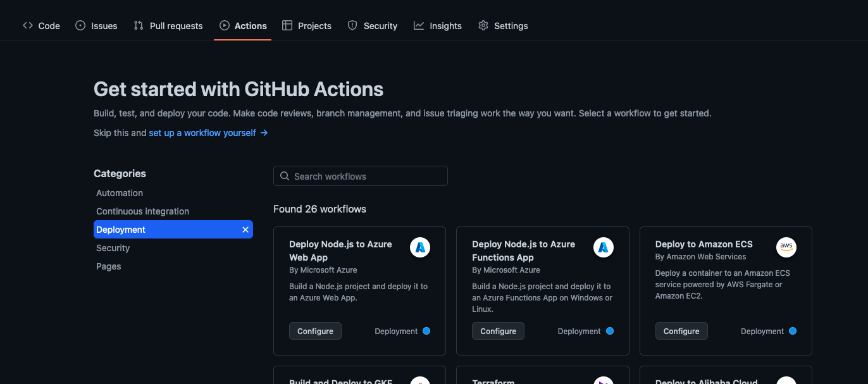Configure the Deploy Node.js to Azure Web App workflow
Viewport: 868px width, 384px height.
pyautogui.click(x=315, y=330)
